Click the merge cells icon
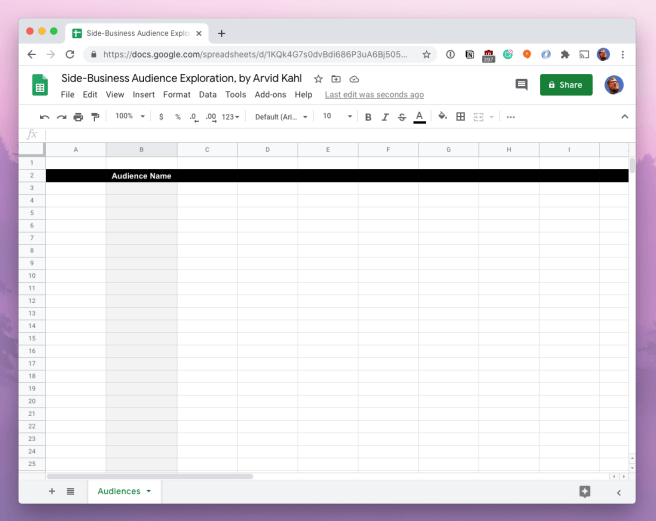Screen dimensions: 656x521 click(478, 117)
